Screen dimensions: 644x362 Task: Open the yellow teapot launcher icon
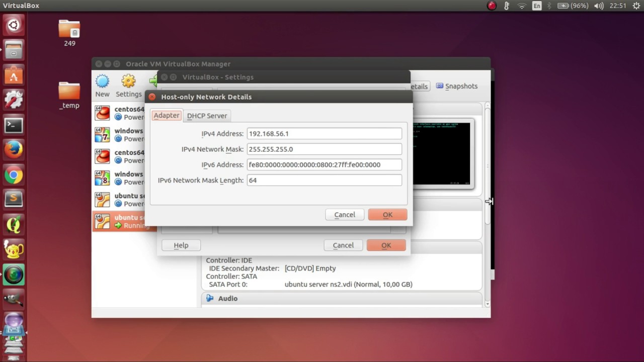[14, 250]
